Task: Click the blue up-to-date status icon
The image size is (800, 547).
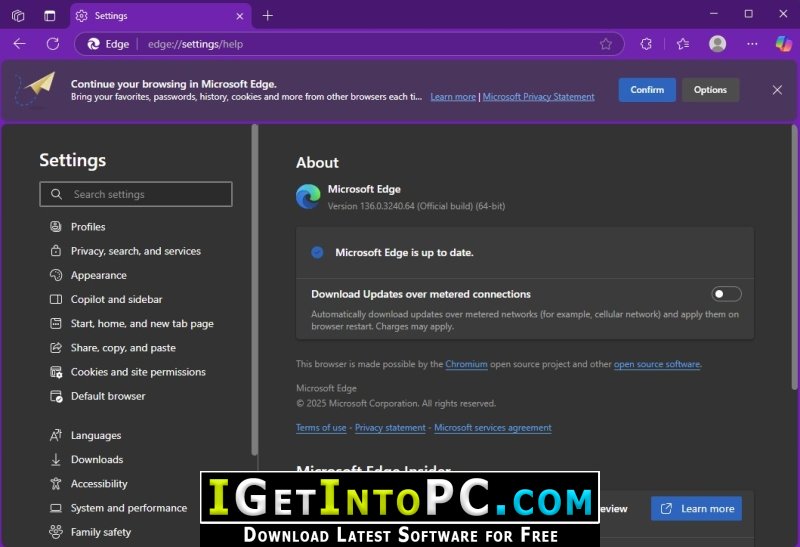Action: (317, 253)
